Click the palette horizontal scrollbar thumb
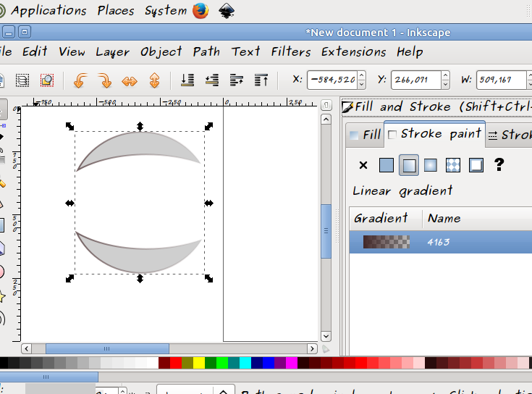 coord(48,377)
